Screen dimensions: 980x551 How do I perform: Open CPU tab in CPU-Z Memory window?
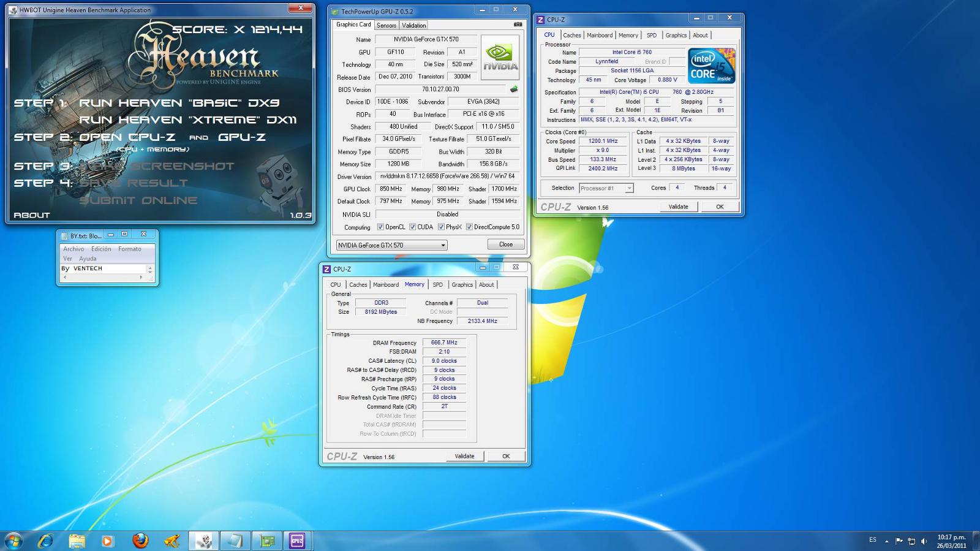(336, 284)
